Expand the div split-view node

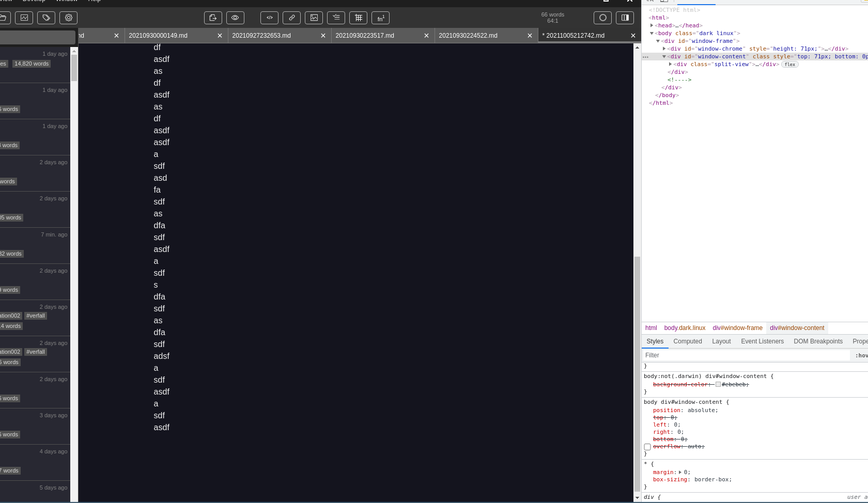tap(671, 64)
